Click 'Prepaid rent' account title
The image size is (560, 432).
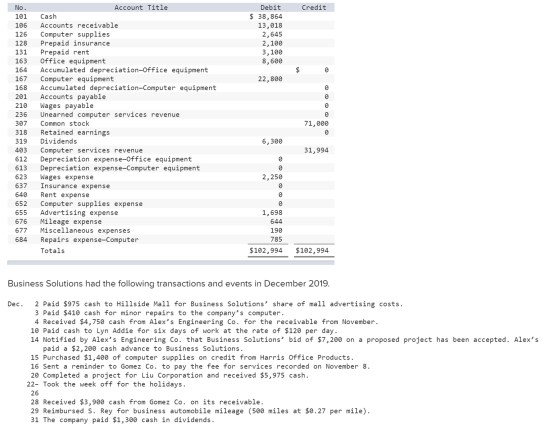pos(65,52)
